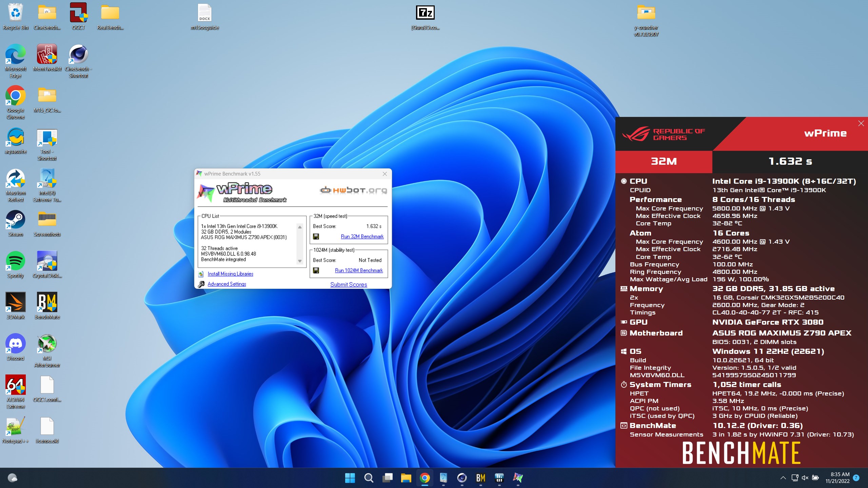This screenshot has width=868, height=488.
Task: Launch MemTweakIt from desktop
Action: (x=47, y=58)
